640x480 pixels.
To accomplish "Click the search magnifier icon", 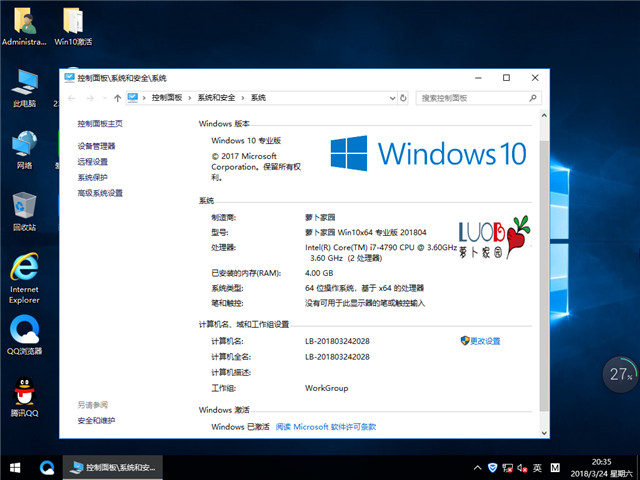I will [533, 98].
